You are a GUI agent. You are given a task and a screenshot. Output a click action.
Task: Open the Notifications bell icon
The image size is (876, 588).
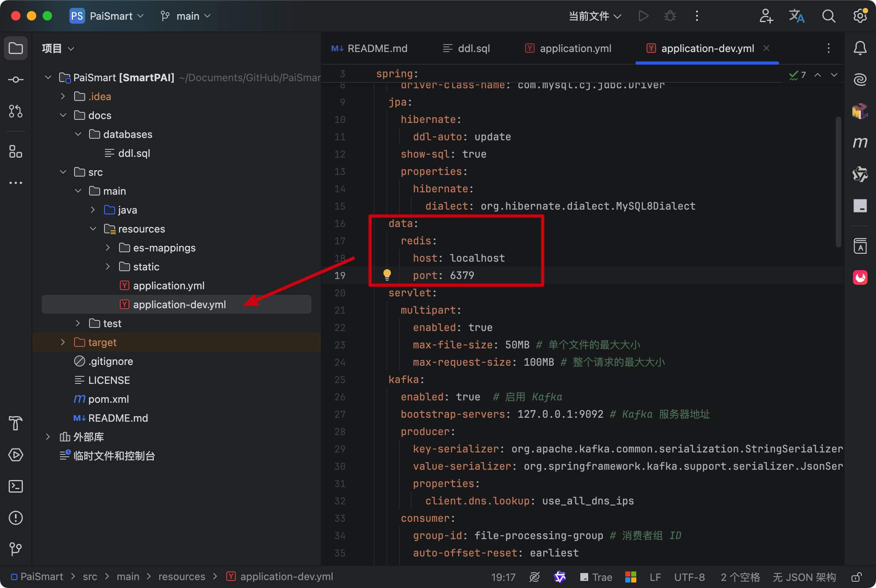[860, 48]
